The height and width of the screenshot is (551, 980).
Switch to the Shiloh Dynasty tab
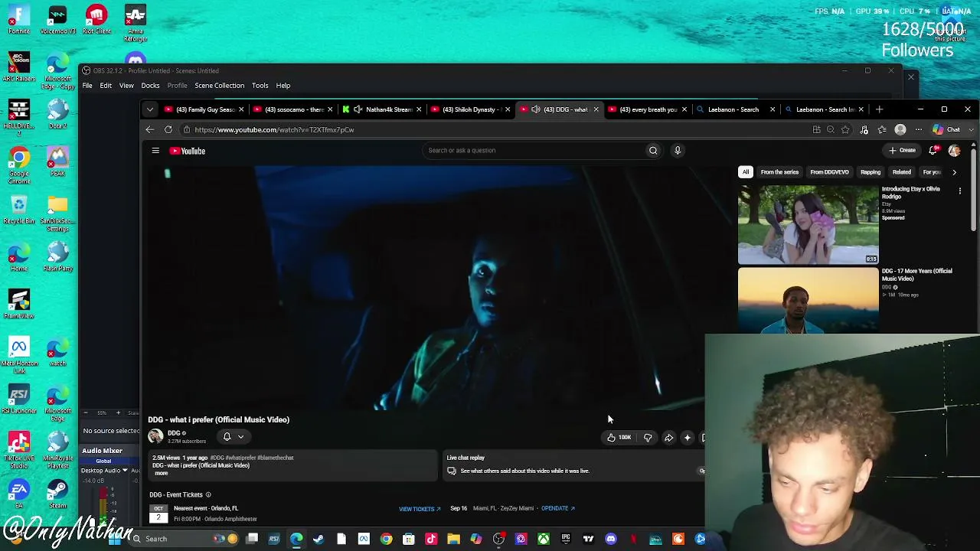[469, 109]
